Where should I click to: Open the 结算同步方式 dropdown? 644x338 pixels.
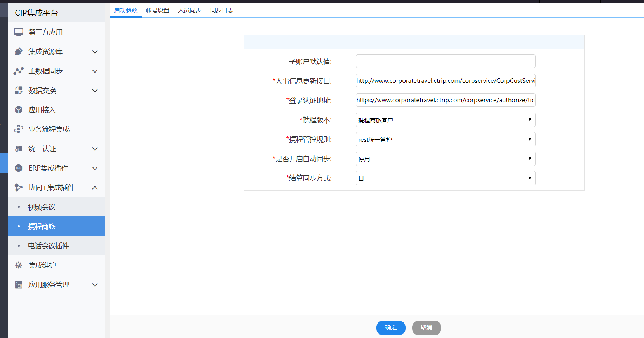(445, 178)
